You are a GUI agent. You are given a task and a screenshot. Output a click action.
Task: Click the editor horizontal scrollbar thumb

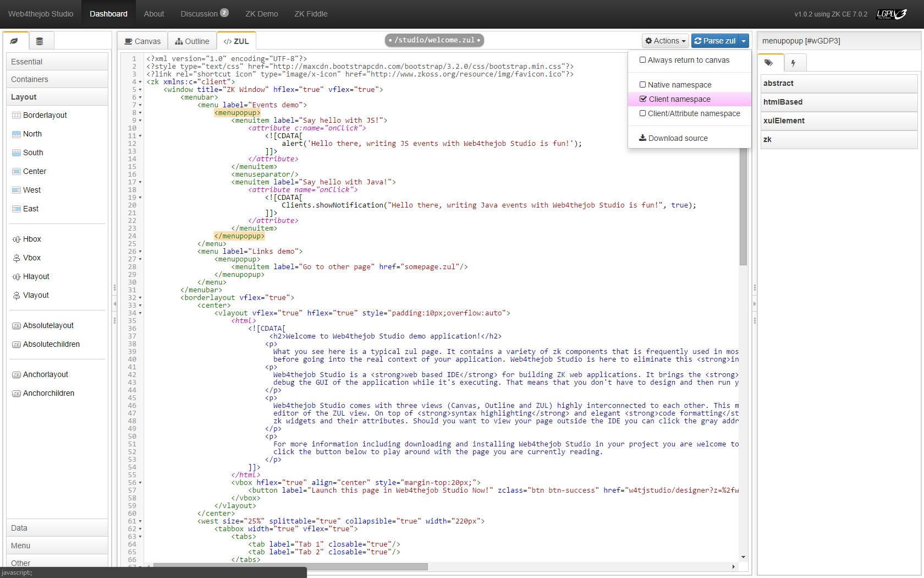pos(290,566)
